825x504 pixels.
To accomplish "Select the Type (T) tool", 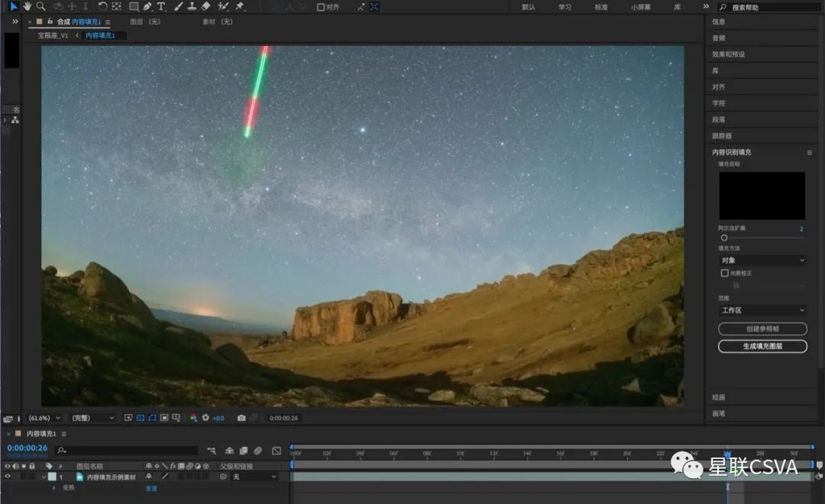I will (x=161, y=7).
